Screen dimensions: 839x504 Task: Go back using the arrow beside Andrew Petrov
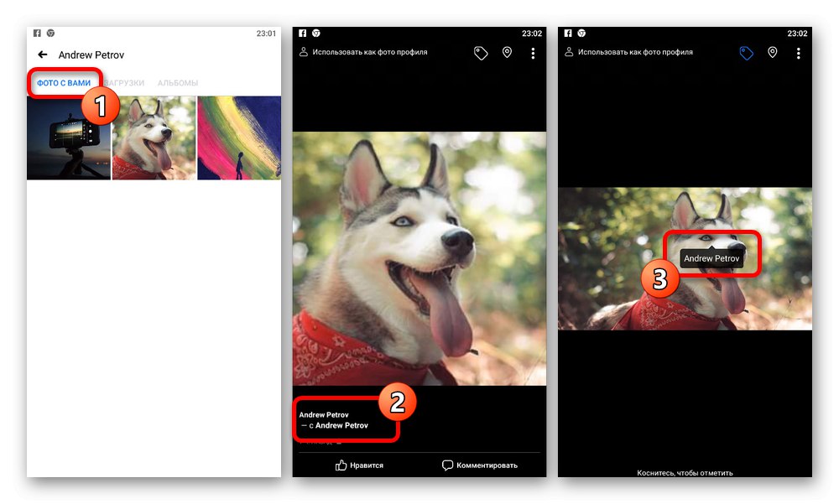43,55
